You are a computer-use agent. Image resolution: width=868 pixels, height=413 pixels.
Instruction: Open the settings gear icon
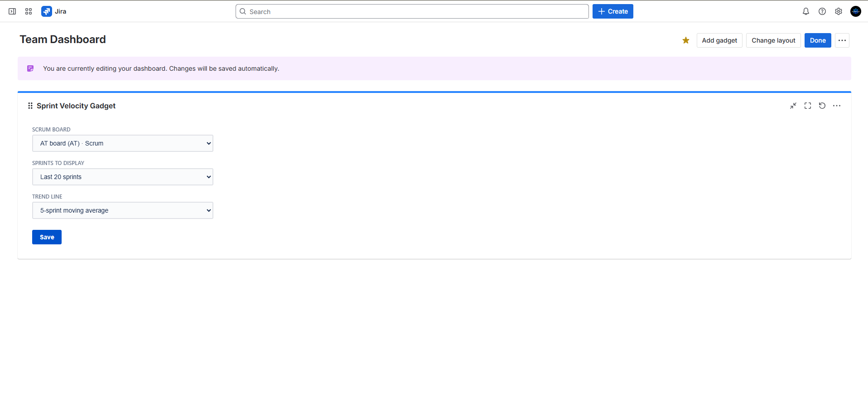coord(838,11)
